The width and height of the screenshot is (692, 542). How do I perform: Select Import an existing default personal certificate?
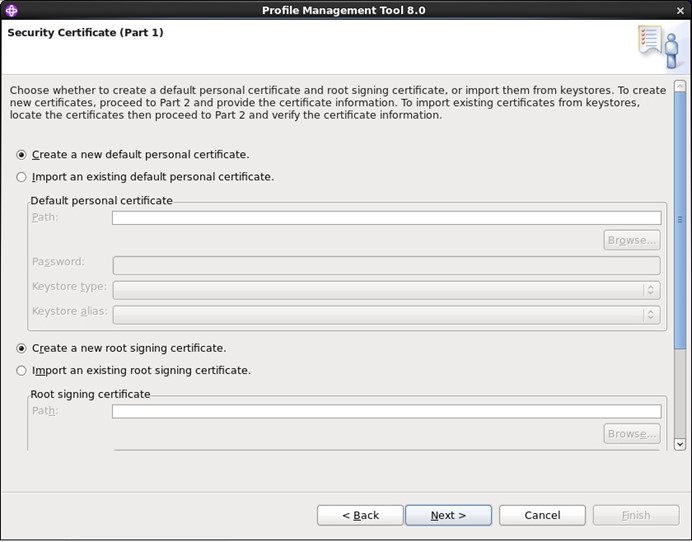tap(22, 177)
